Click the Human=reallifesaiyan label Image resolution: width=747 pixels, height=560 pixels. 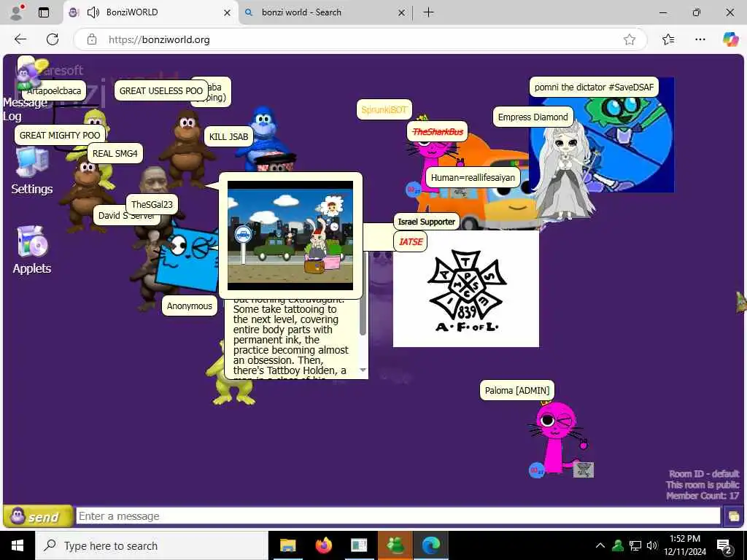click(x=473, y=178)
